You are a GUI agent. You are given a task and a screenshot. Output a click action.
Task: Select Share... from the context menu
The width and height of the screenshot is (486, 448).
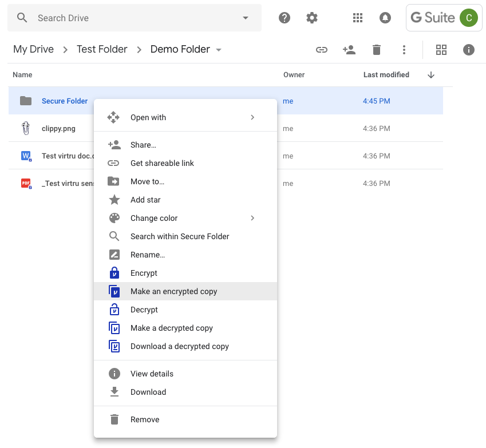tap(185, 145)
